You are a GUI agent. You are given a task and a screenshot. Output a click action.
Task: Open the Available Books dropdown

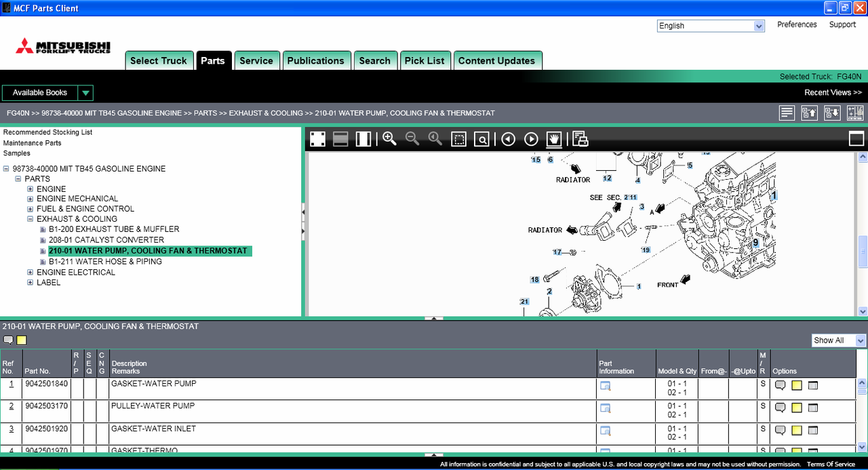pos(85,93)
